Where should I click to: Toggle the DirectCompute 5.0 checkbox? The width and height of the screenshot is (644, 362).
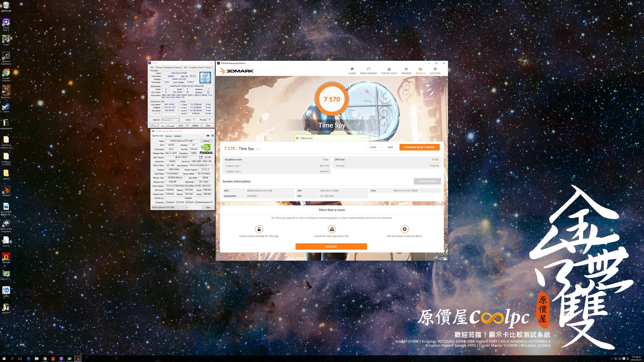[196, 202]
